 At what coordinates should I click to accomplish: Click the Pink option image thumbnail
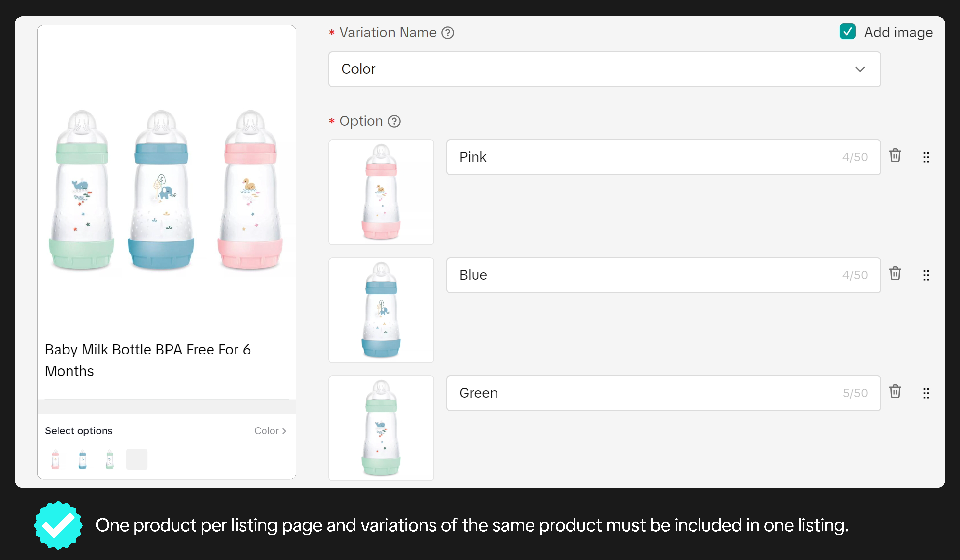[381, 192]
